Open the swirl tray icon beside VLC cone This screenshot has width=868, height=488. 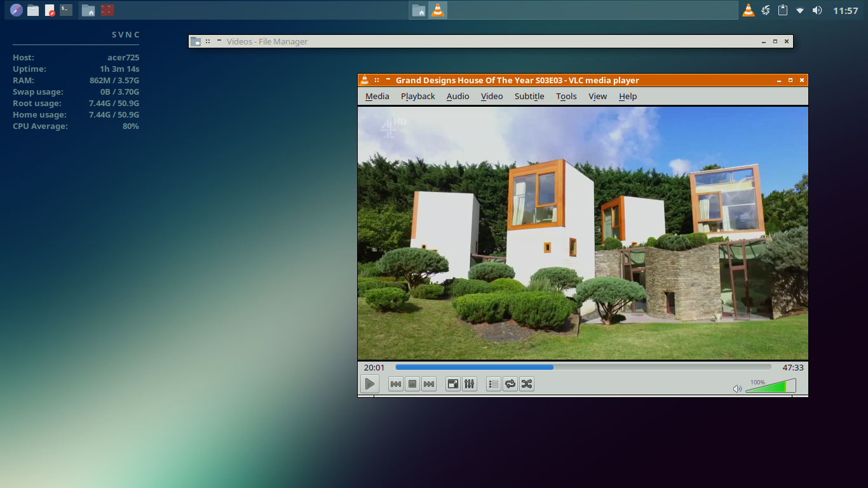pos(766,10)
